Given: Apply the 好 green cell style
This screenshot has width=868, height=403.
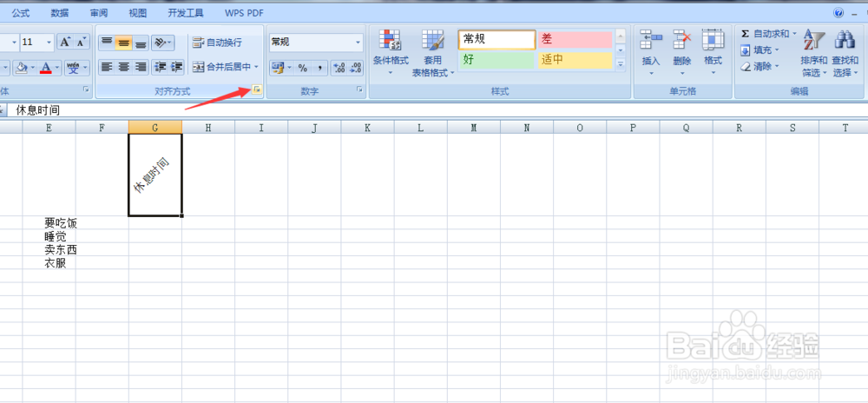Looking at the screenshot, I should [x=496, y=59].
